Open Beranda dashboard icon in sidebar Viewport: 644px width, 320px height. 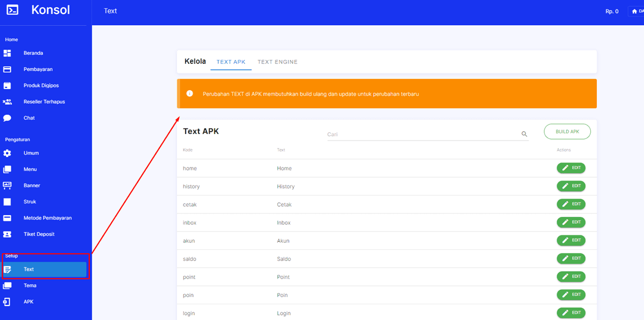point(7,53)
